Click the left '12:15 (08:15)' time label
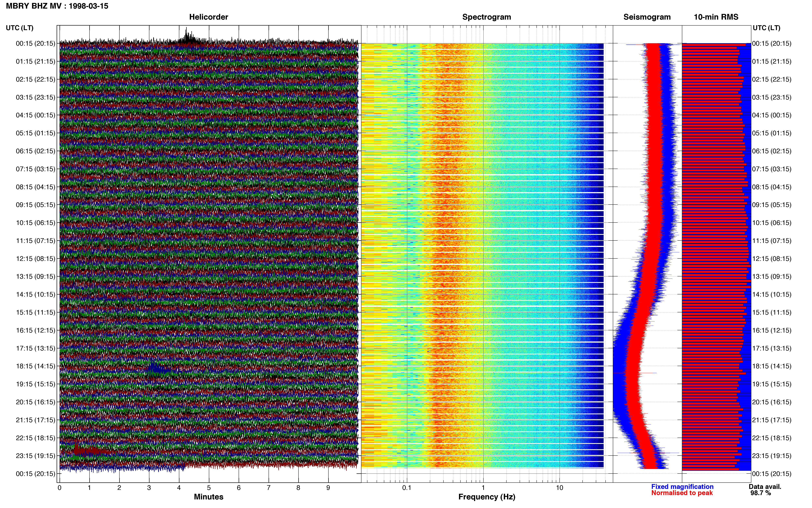This screenshot has height=508, width=812. (35, 259)
